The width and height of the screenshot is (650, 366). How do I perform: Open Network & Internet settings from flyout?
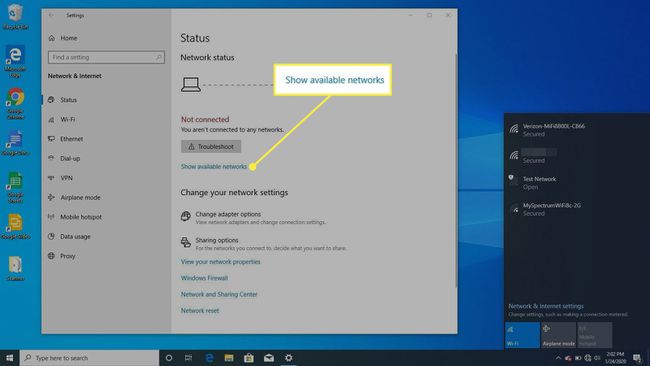coord(546,306)
